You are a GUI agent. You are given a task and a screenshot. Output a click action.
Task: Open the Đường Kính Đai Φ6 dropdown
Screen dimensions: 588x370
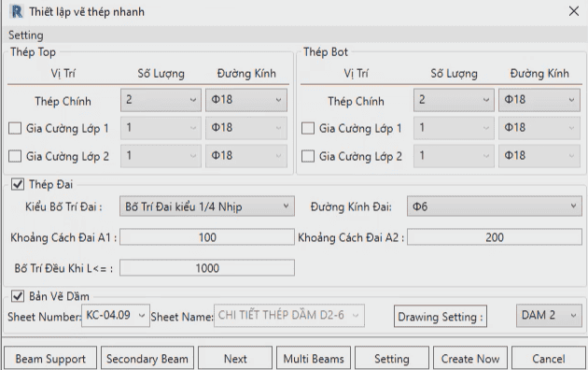click(495, 206)
